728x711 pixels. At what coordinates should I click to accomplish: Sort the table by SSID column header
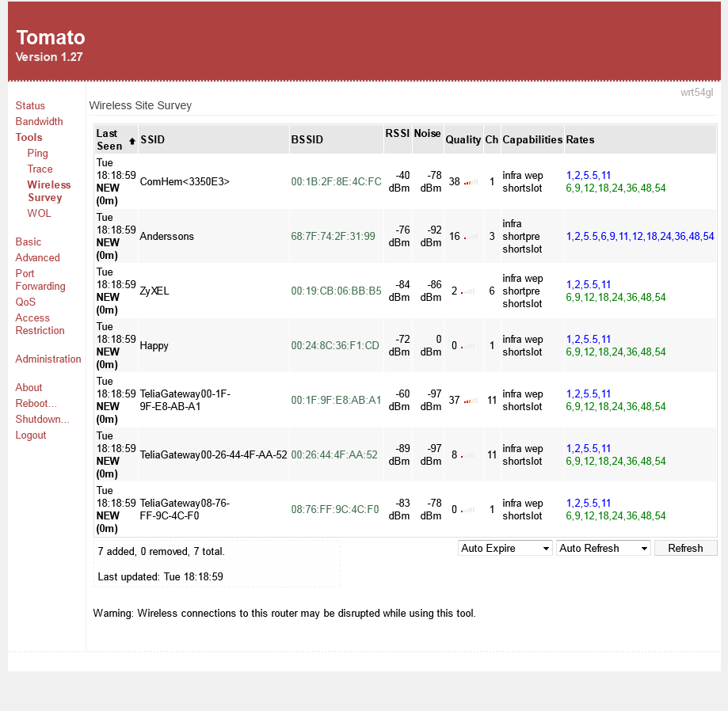(x=152, y=140)
